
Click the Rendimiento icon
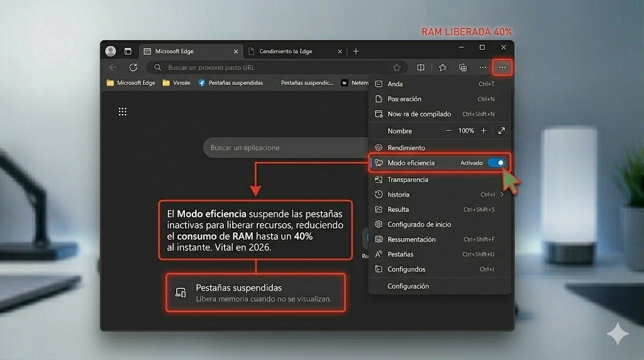(x=379, y=147)
